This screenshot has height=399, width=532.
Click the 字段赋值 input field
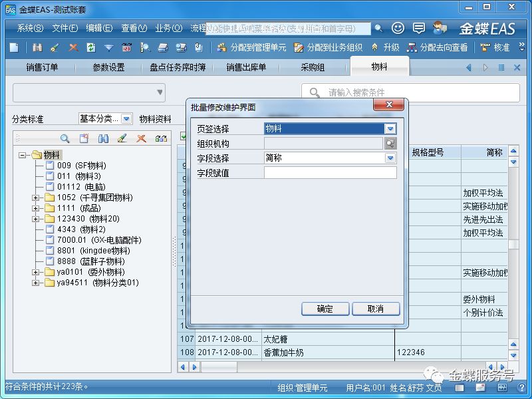pos(330,173)
